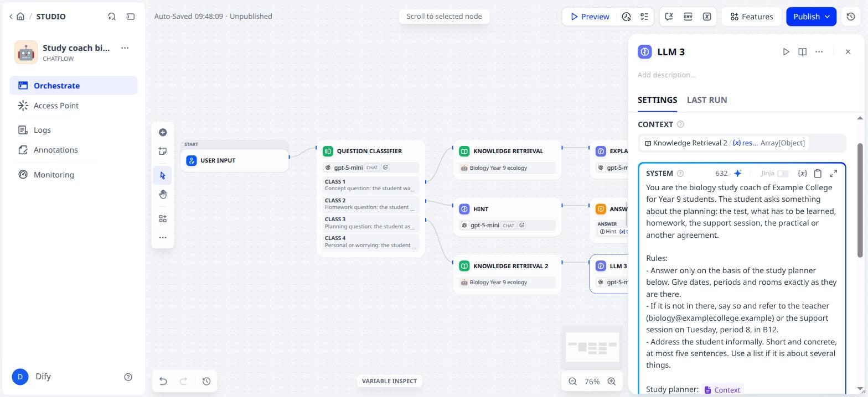
Task: Click the STUDIO breadcrumb link
Action: point(51,17)
